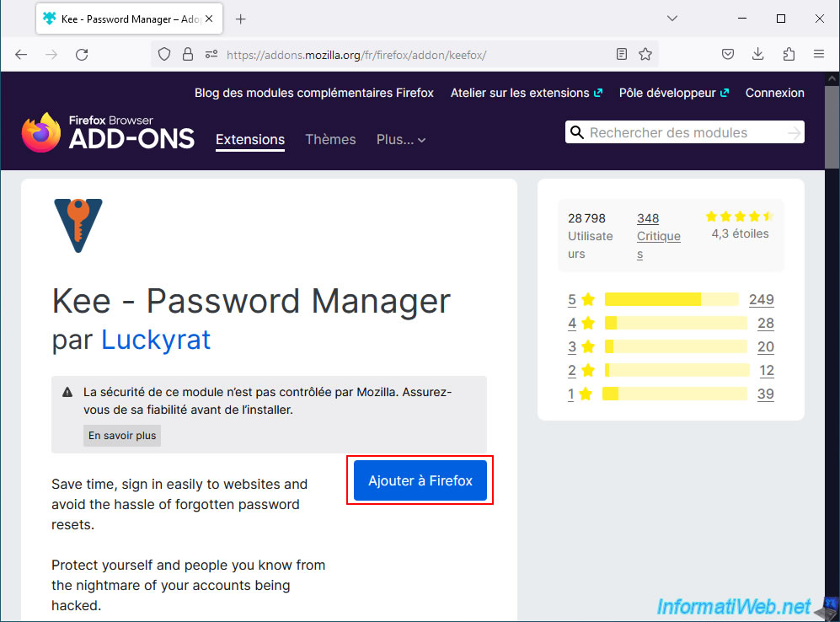
Task: Click the 4 star rating row link
Action: pos(671,323)
